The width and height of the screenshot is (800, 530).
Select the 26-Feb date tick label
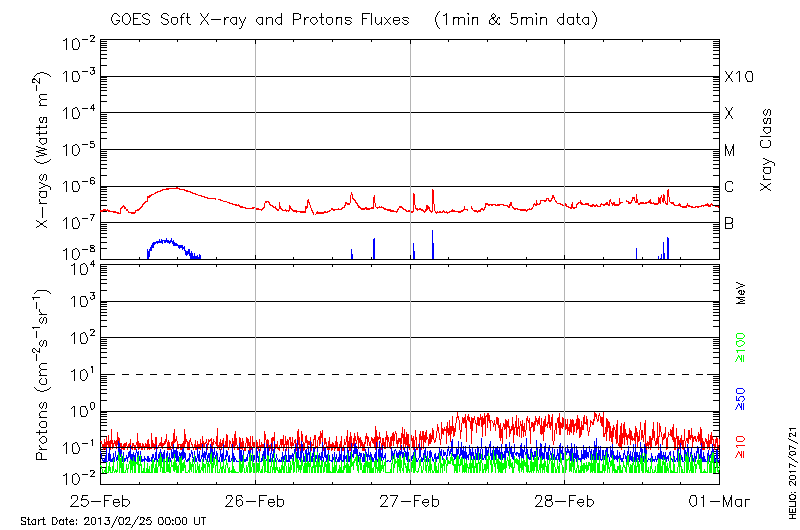[x=255, y=500]
